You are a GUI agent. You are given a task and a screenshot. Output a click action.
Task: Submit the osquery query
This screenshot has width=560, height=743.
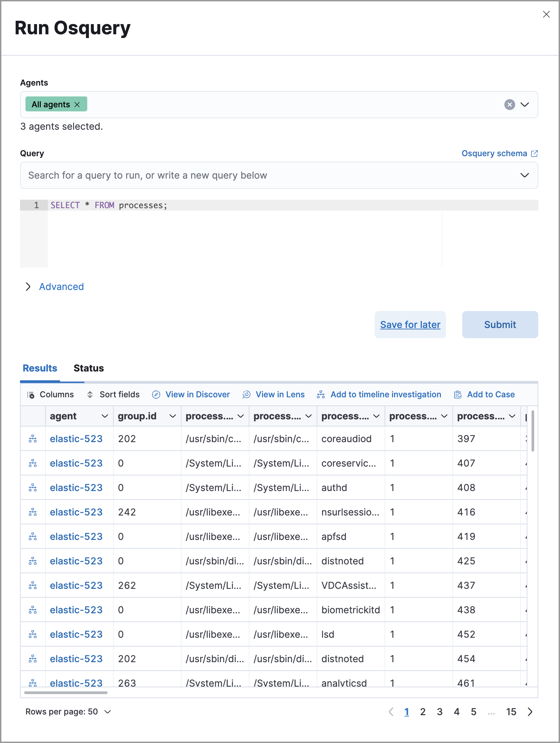pos(500,324)
